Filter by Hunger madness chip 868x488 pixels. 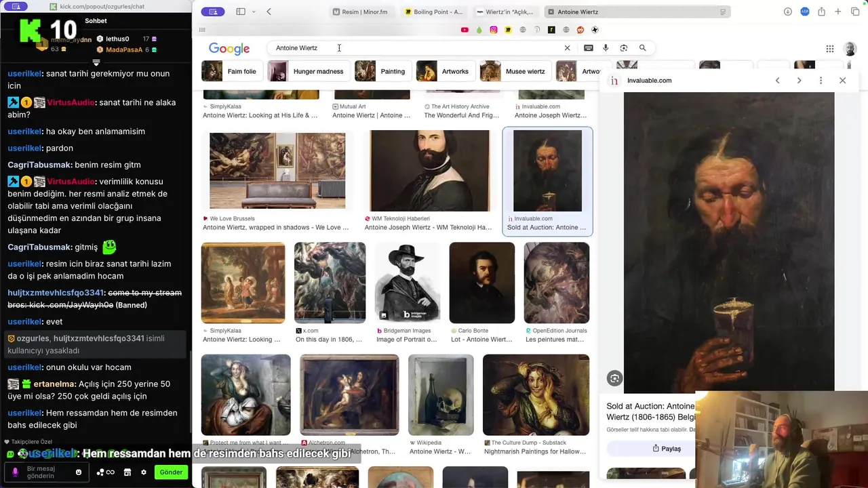point(308,71)
